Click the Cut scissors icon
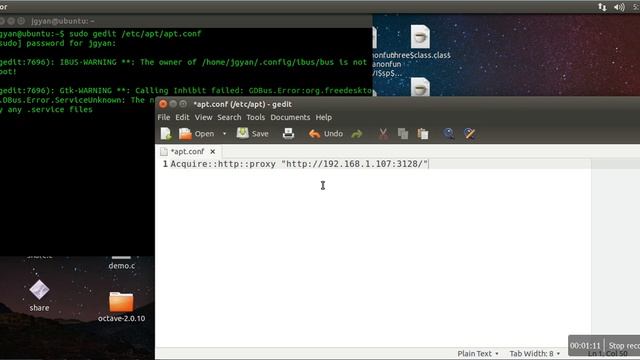 click(383, 134)
